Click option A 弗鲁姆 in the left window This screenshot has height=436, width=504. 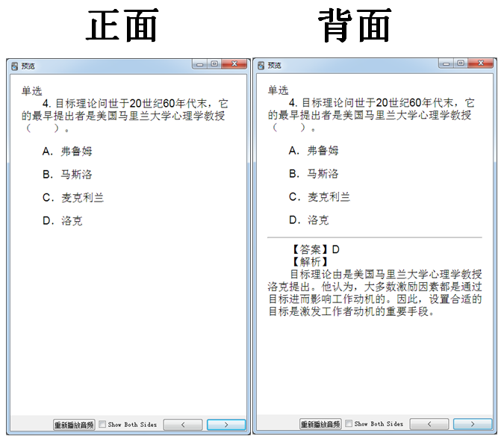[x=67, y=151]
